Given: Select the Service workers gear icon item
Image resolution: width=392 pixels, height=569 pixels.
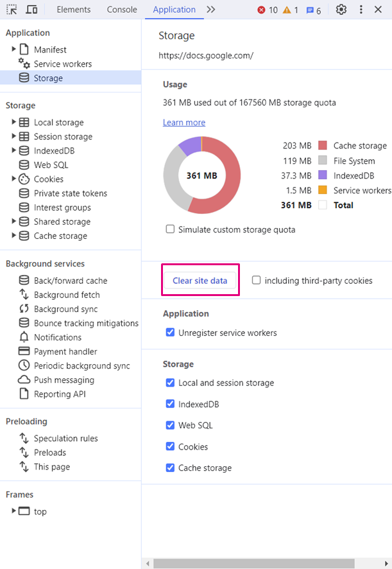Looking at the screenshot, I should (x=24, y=64).
